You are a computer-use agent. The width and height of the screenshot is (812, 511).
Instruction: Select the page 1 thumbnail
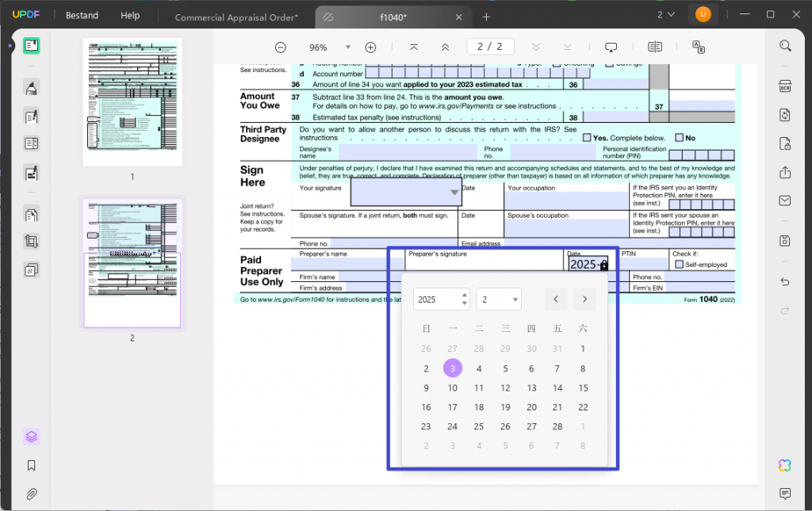132,102
